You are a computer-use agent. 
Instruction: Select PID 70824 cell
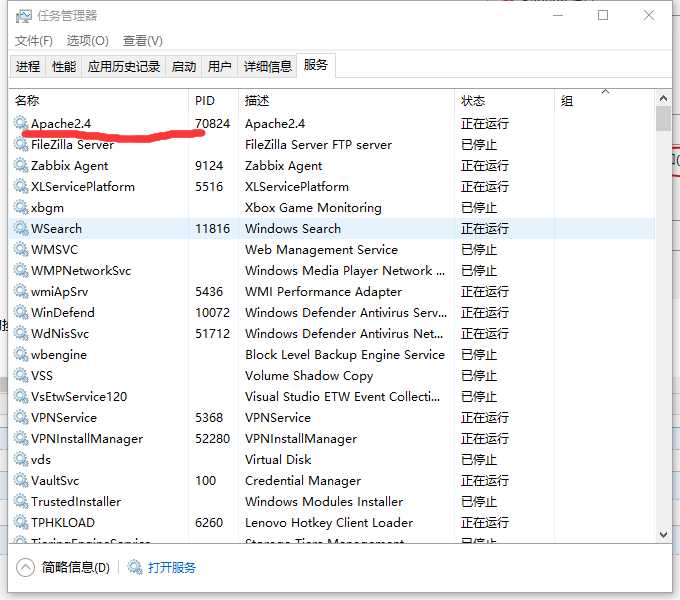212,124
